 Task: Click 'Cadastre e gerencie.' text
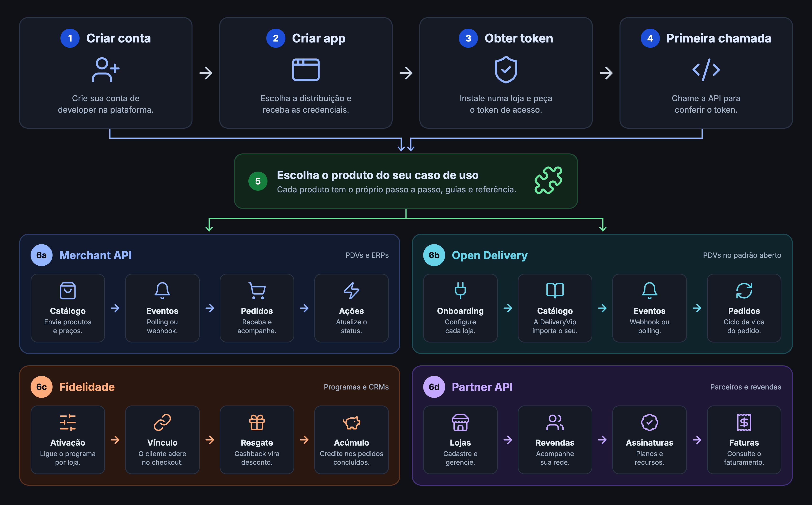[460, 458]
